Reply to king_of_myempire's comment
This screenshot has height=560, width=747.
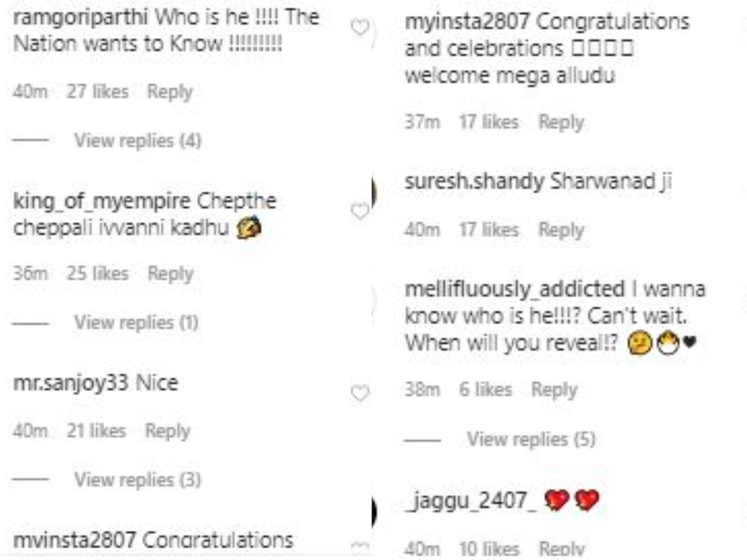170,273
